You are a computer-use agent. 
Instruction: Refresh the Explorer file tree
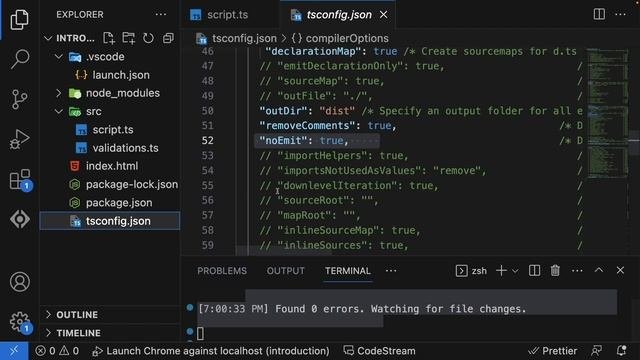pyautogui.click(x=148, y=38)
